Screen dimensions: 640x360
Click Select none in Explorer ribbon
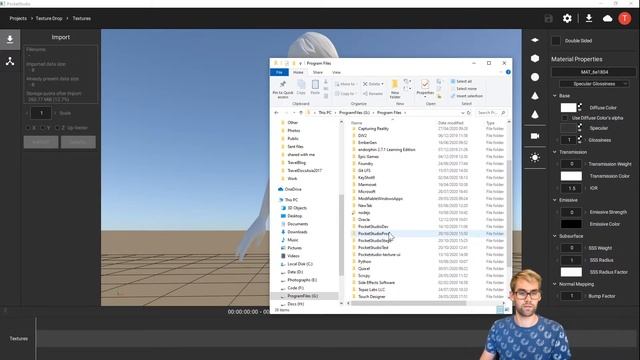[x=464, y=89]
